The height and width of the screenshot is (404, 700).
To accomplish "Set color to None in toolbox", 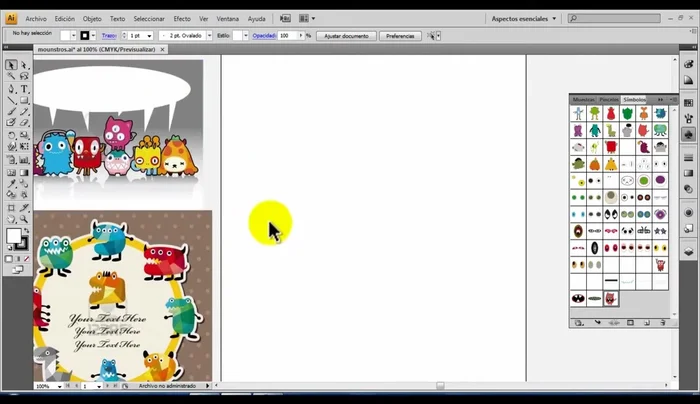I will point(25,258).
